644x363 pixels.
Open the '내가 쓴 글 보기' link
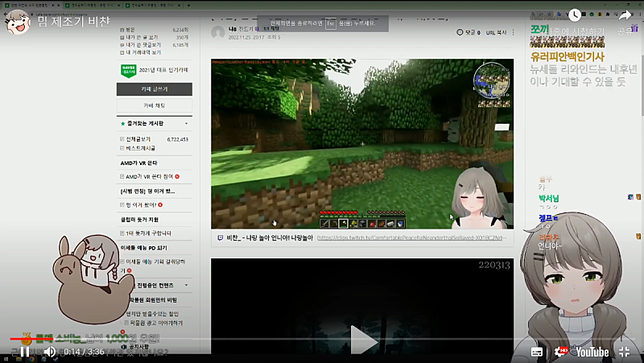point(141,37)
